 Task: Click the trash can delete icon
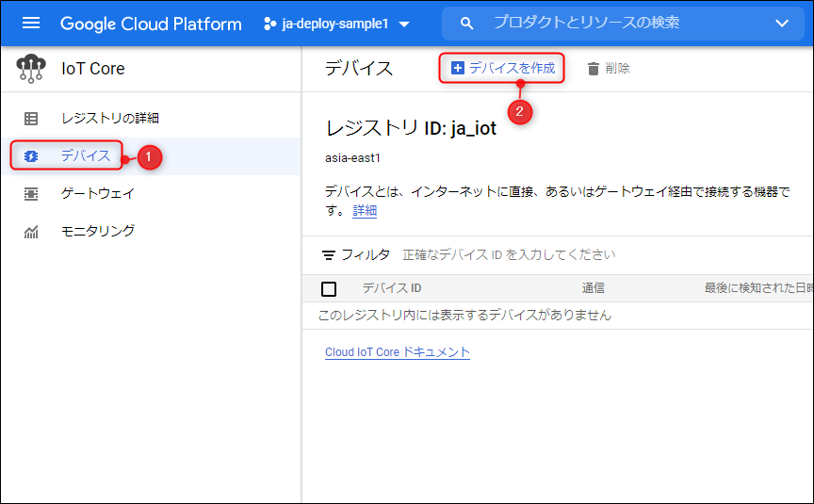pyautogui.click(x=594, y=69)
